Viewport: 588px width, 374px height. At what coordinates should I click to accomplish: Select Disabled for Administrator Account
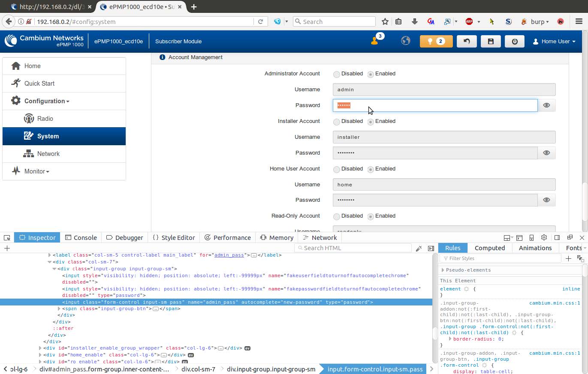[x=337, y=74]
